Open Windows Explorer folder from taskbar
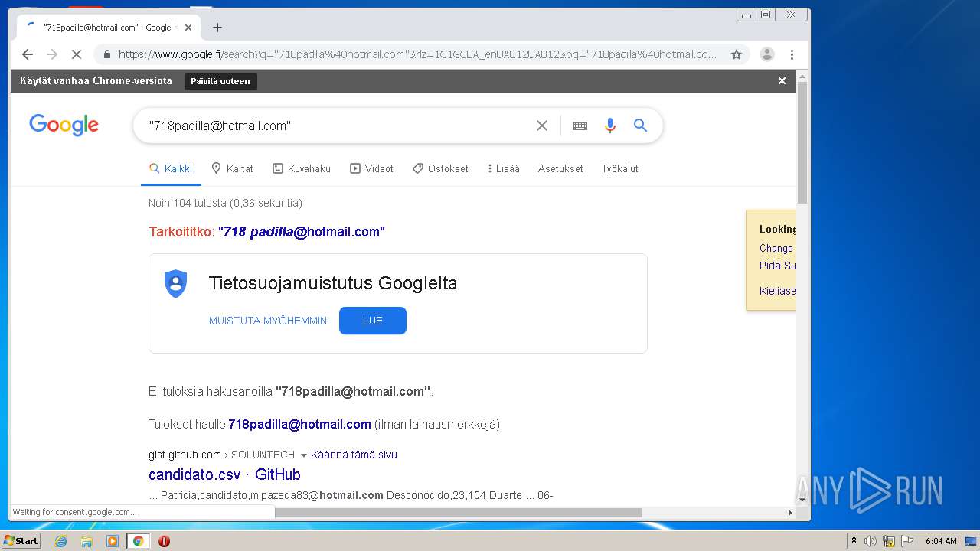 point(87,541)
